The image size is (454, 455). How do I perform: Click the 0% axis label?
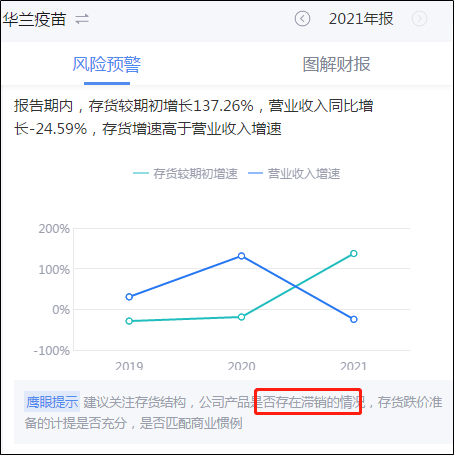coord(61,310)
